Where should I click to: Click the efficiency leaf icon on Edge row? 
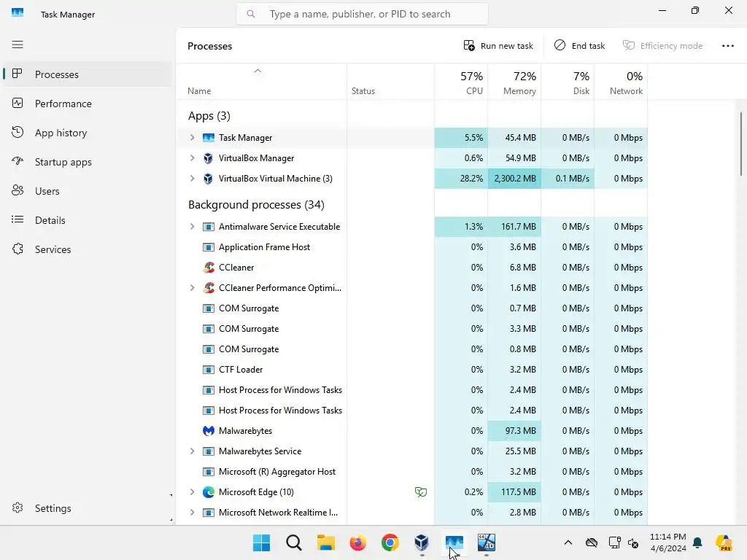point(421,492)
